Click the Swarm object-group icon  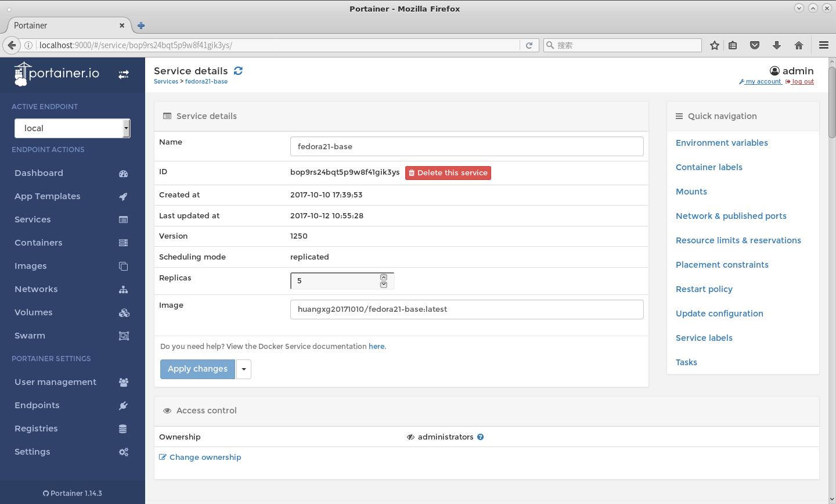(124, 336)
